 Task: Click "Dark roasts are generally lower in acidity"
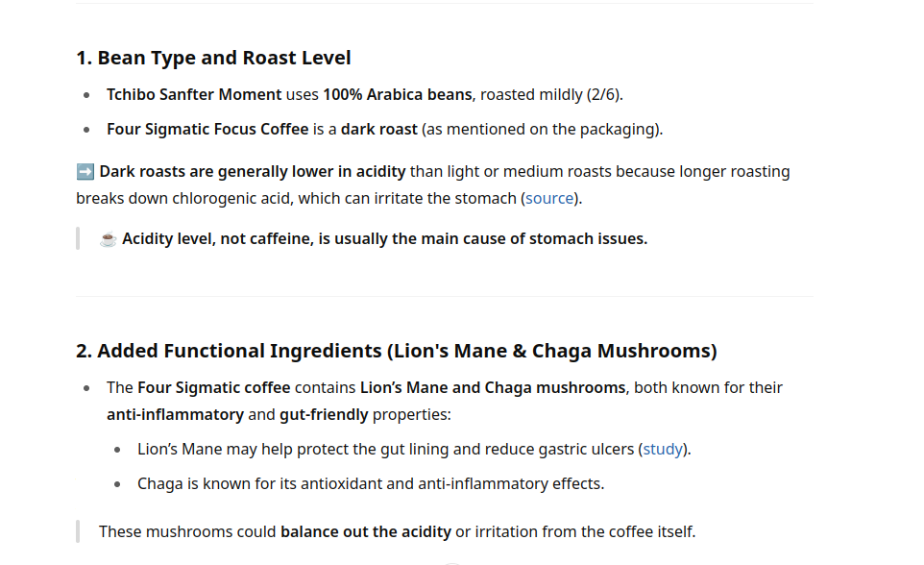(x=253, y=172)
